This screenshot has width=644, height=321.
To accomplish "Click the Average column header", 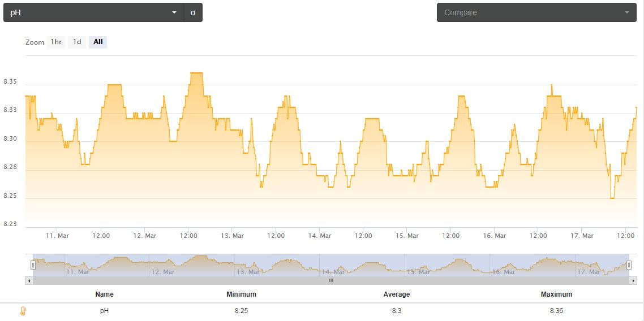I will [397, 294].
